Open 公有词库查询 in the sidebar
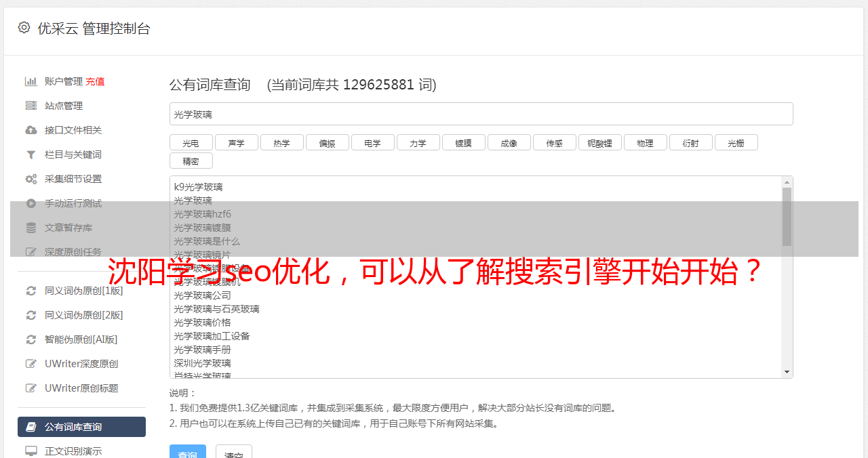The image size is (868, 458). [x=81, y=427]
